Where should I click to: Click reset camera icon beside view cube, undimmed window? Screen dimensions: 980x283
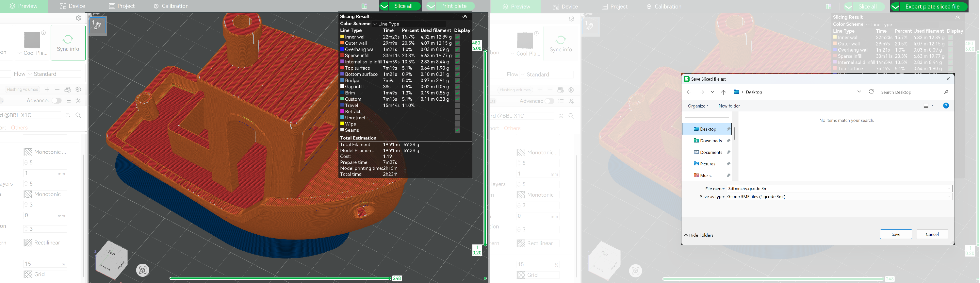click(143, 271)
